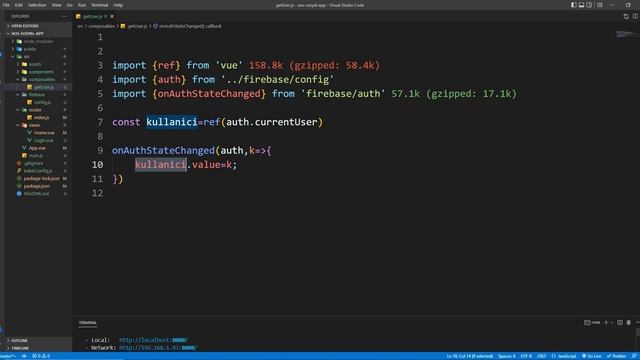This screenshot has height=360, width=640.
Task: Expand the node_modules folder
Action: click(x=37, y=41)
